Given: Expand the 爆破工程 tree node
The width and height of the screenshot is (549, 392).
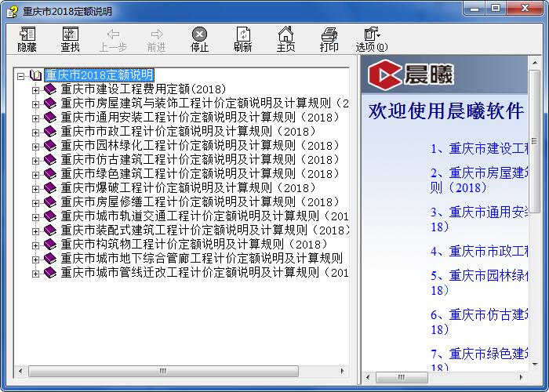Looking at the screenshot, I should point(35,189).
